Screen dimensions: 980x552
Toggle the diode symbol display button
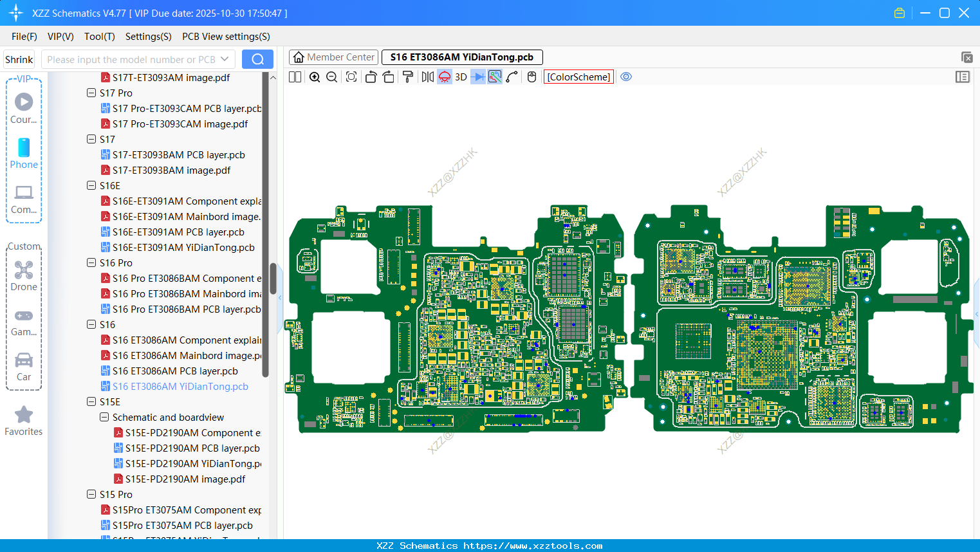coord(477,77)
